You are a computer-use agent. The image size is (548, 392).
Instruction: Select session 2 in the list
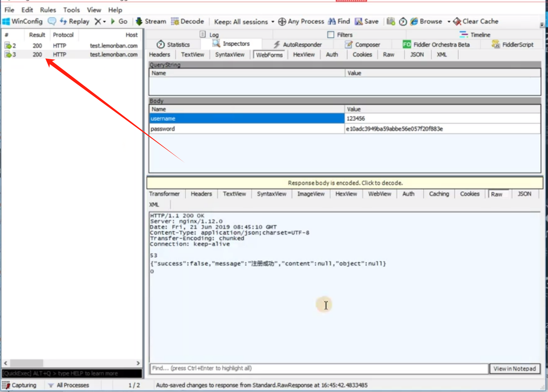[72, 46]
